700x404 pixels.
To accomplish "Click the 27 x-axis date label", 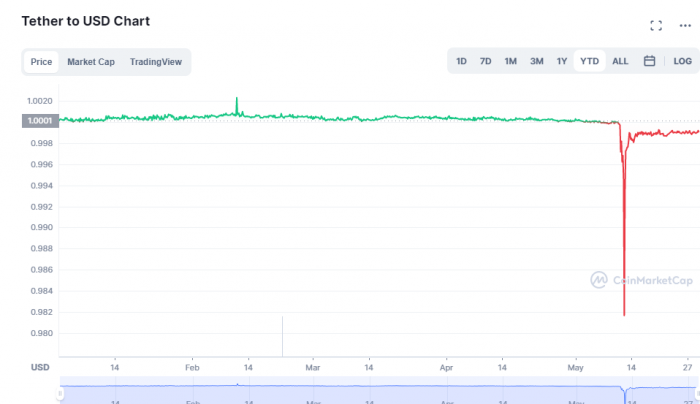I will click(688, 367).
